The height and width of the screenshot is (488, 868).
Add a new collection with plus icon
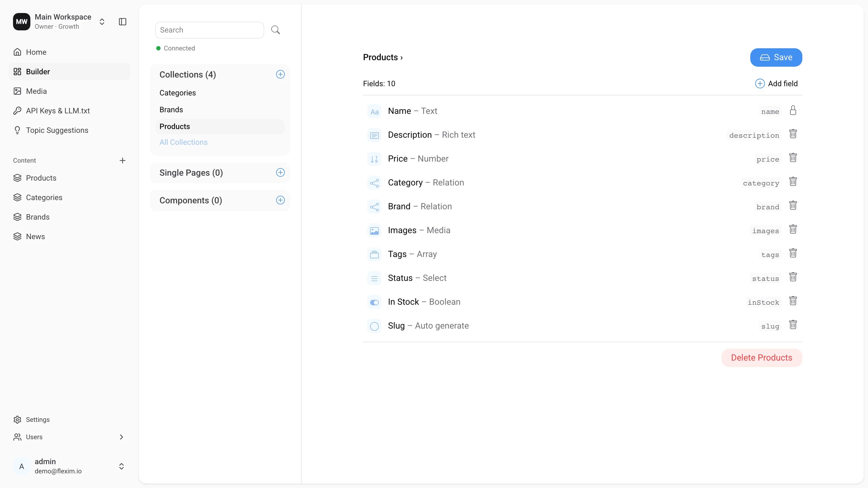pyautogui.click(x=280, y=75)
